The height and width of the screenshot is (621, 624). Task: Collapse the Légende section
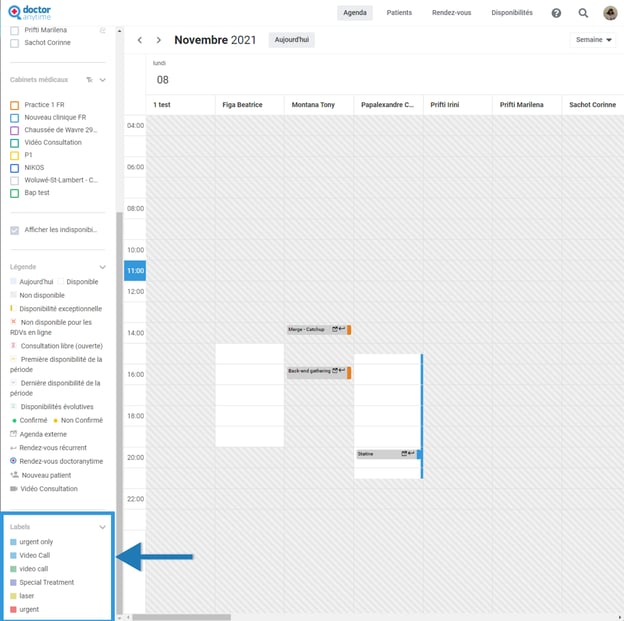102,267
